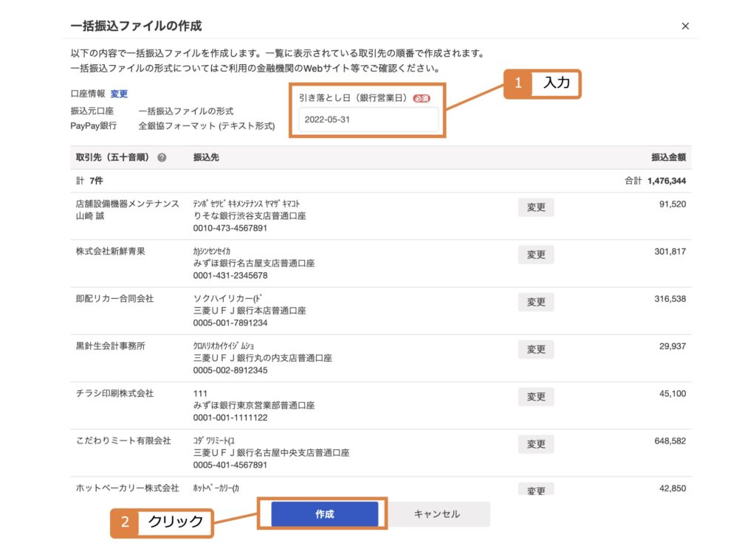Viewport: 756px width, 560px height.
Task: Click 変更 for 即配リカー合同会社
Action: tap(536, 302)
